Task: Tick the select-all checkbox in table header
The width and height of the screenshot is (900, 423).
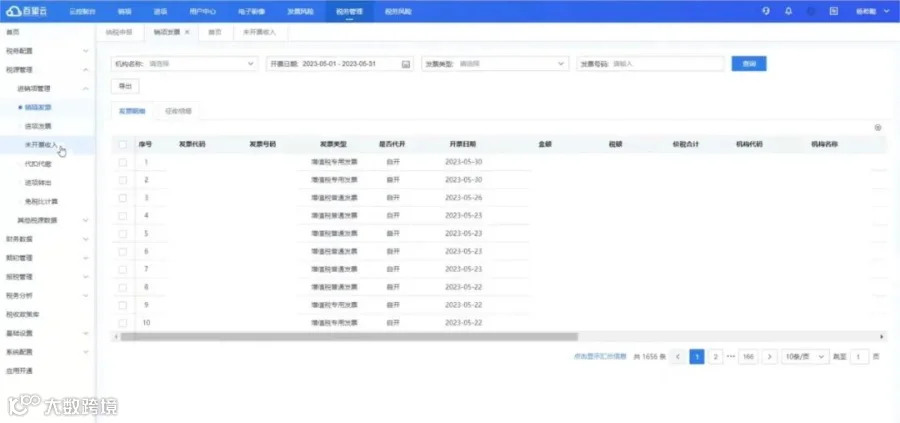Action: (x=122, y=145)
